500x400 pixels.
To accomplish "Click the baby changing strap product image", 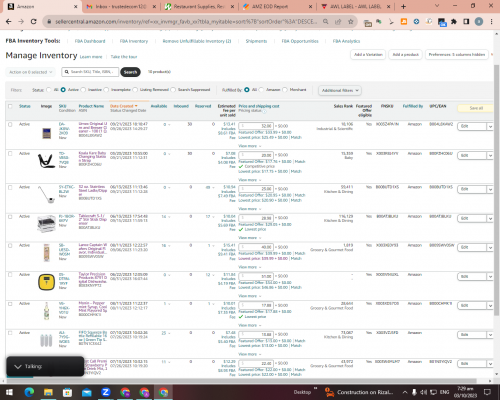I will coord(46,161).
